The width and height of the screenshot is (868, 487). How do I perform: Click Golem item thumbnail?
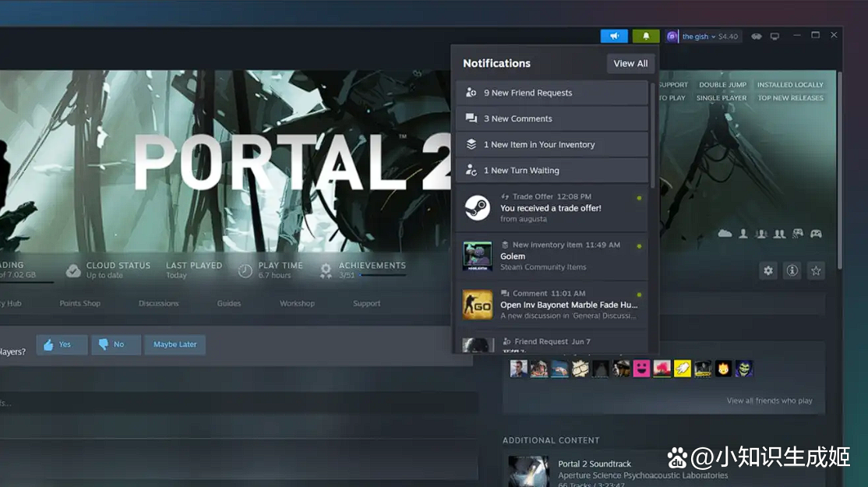point(477,256)
